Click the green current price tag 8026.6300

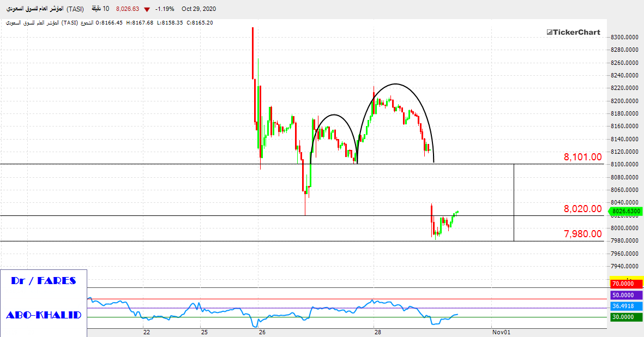625,212
